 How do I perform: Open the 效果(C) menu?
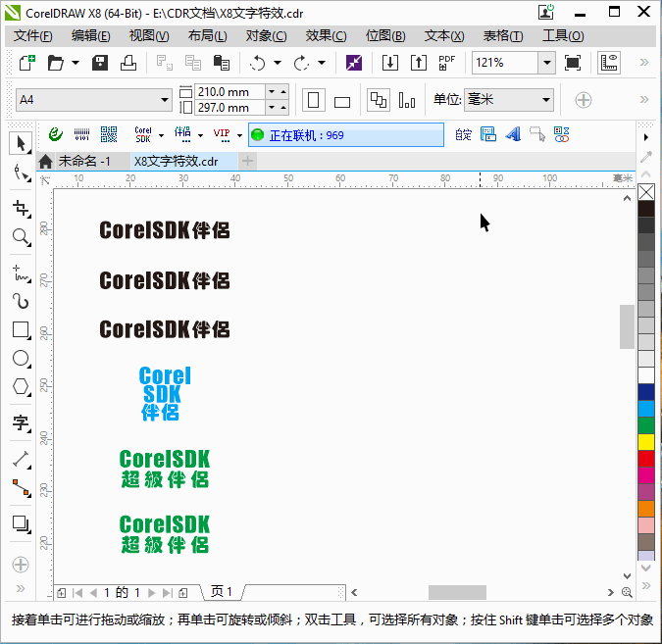[x=326, y=36]
